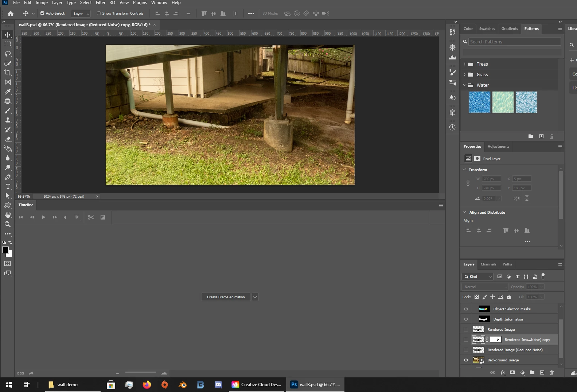Open Layers panel menu

click(560, 264)
